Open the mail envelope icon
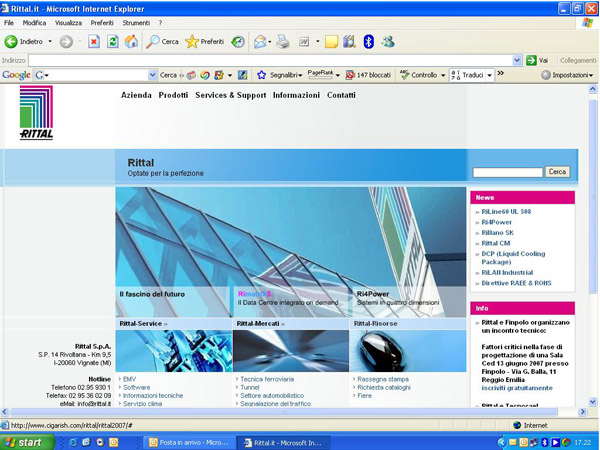This screenshot has width=600, height=450. click(260, 41)
